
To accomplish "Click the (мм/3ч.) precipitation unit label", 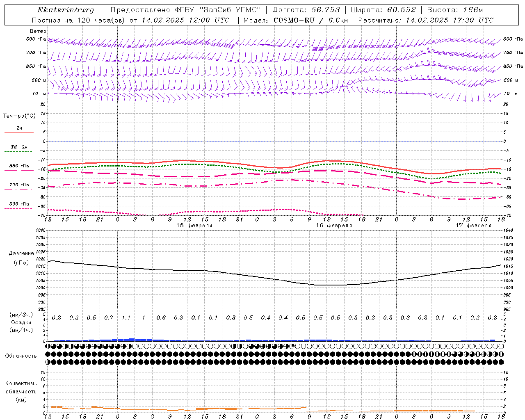I will tap(21, 315).
